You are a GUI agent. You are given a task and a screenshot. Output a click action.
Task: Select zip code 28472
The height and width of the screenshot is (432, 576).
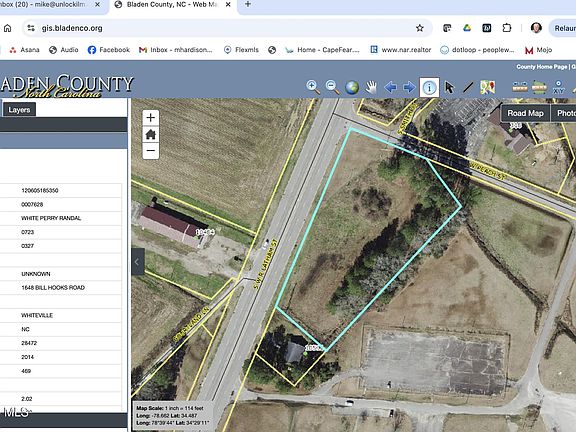tap(29, 343)
